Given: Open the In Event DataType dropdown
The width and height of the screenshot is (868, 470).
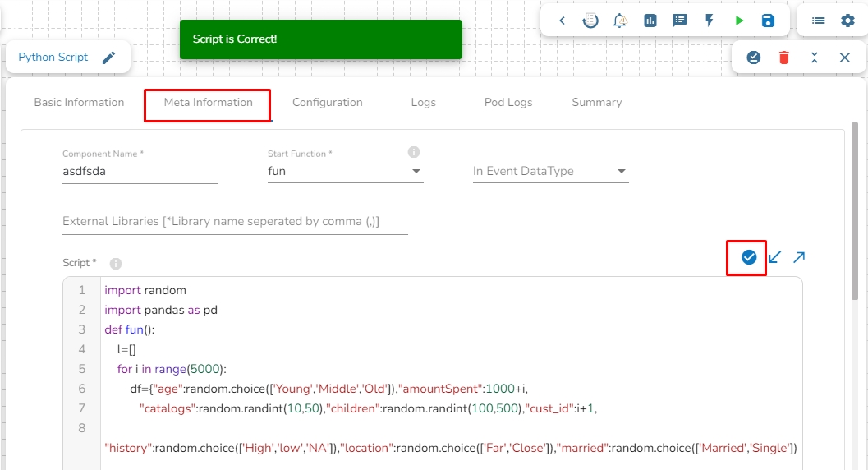Looking at the screenshot, I should tap(621, 172).
